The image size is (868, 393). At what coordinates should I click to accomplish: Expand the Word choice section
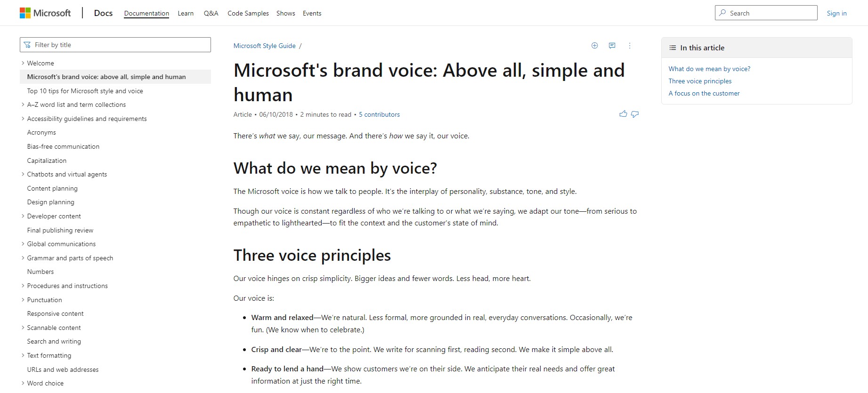(23, 383)
